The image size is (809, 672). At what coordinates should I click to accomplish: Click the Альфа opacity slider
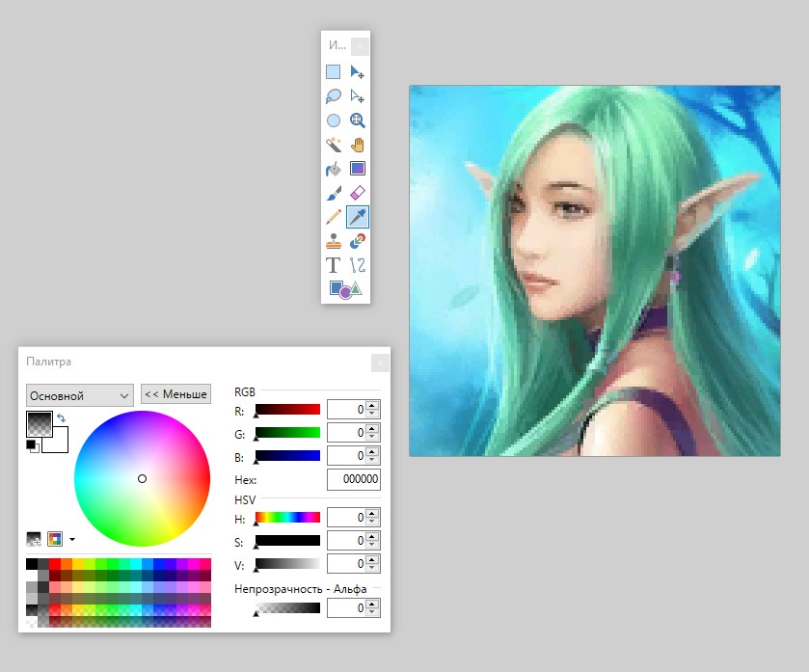(288, 608)
